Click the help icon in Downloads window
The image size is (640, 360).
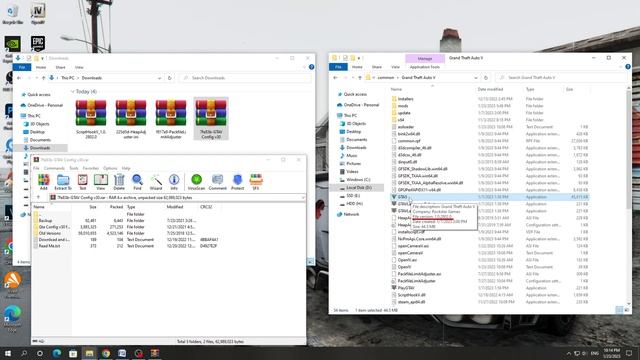pyautogui.click(x=311, y=67)
